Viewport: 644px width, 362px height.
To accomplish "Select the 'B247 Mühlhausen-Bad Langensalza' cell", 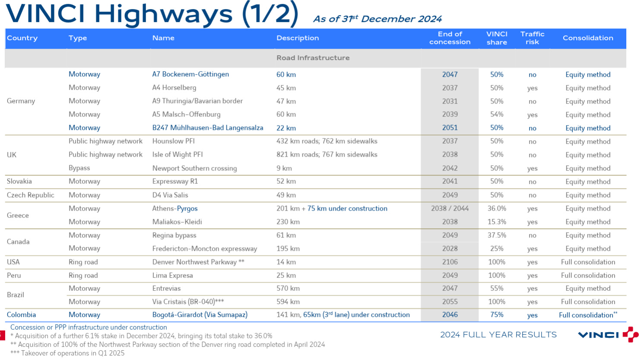I will pyautogui.click(x=208, y=128).
